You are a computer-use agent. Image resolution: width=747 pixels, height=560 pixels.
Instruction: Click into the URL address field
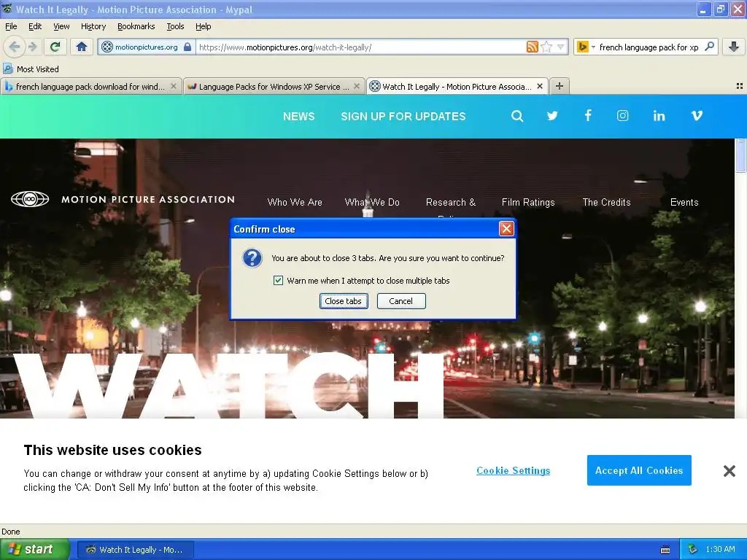tap(361, 47)
